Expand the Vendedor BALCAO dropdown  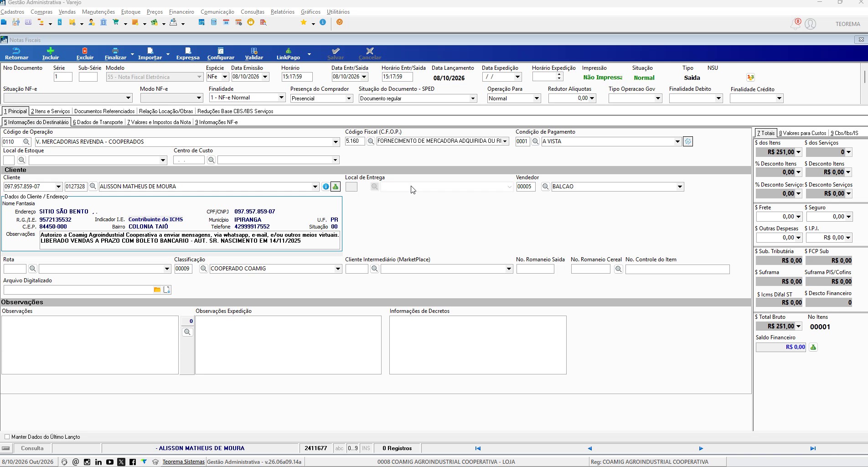[680, 187]
